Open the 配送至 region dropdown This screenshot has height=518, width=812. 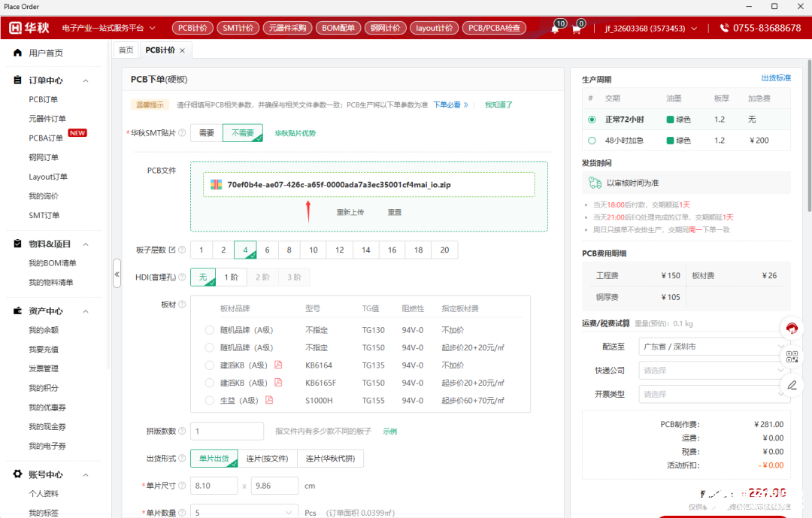(x=714, y=347)
